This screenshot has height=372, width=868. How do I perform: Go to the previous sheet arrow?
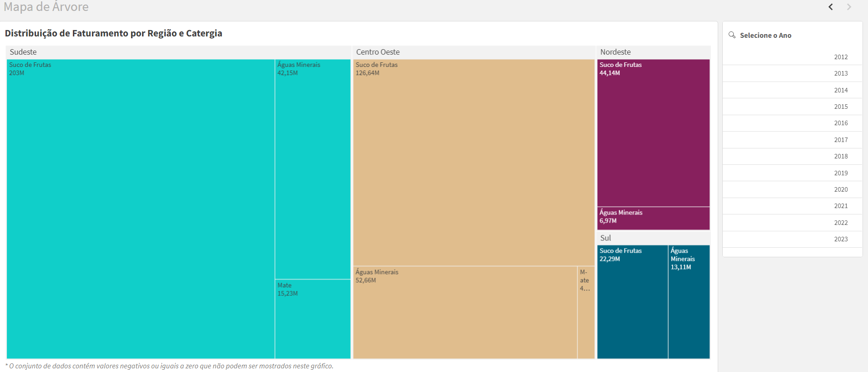(831, 7)
